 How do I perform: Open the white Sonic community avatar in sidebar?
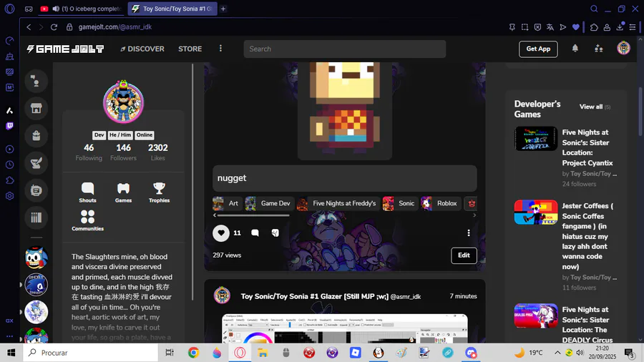36,312
